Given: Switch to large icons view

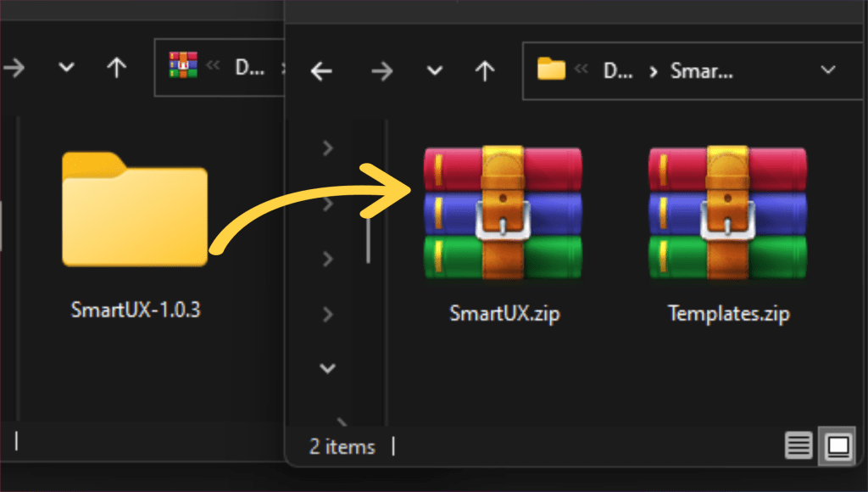Looking at the screenshot, I should click(x=837, y=444).
